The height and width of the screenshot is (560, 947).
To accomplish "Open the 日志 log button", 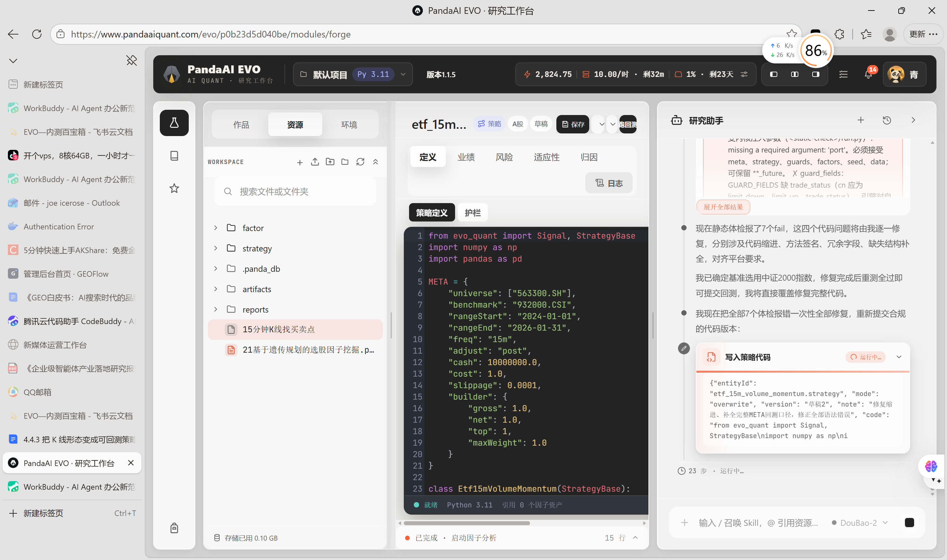I will click(609, 183).
